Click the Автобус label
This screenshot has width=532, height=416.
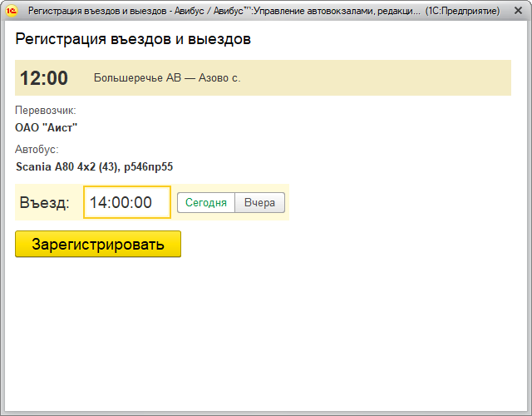click(37, 150)
